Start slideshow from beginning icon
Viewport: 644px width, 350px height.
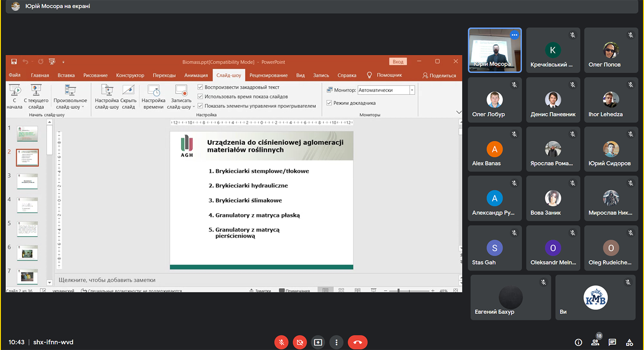(15, 91)
